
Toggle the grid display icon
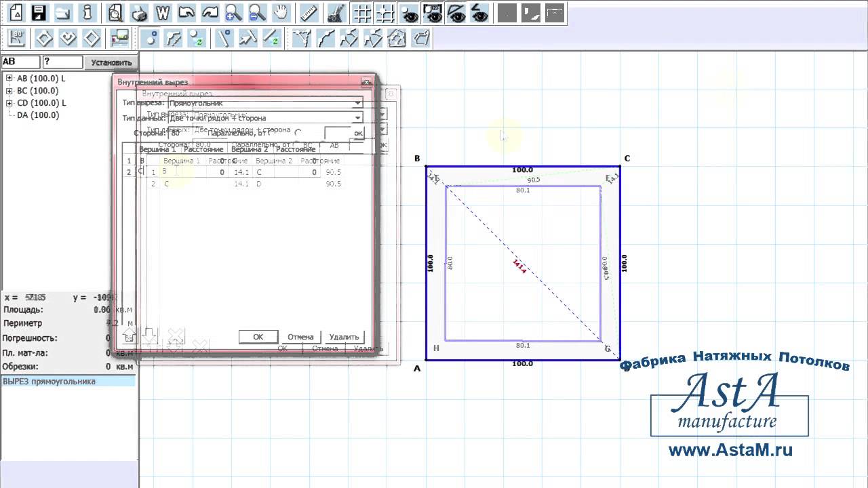pyautogui.click(x=363, y=12)
